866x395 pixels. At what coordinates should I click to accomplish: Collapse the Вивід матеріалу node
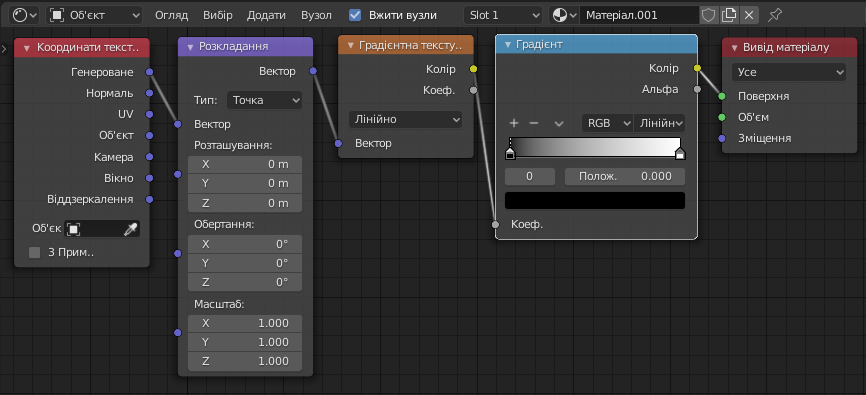[735, 48]
